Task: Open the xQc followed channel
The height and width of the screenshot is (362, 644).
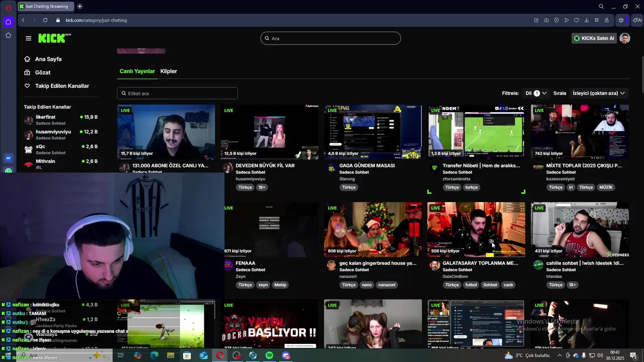Action: point(60,149)
